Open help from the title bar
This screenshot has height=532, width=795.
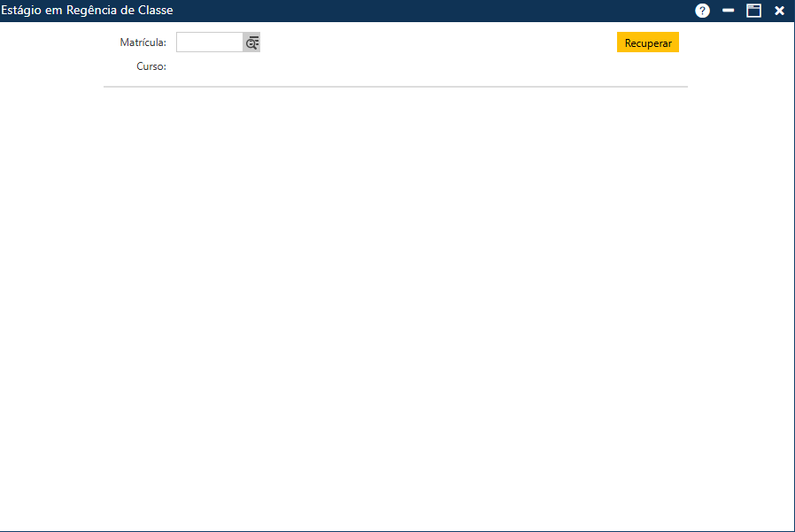pyautogui.click(x=703, y=11)
